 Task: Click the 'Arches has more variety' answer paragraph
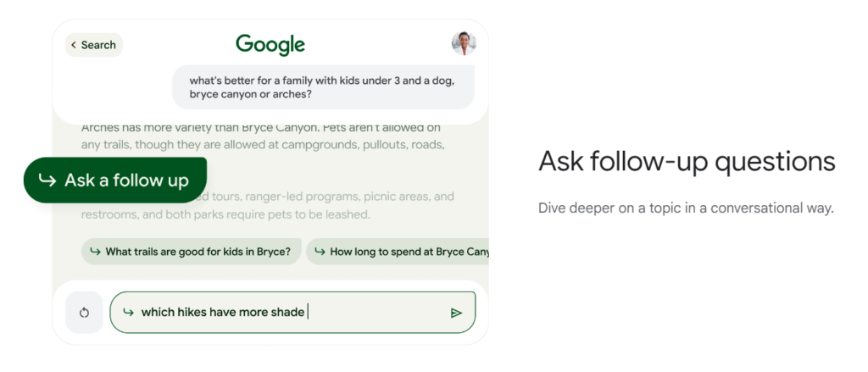(264, 136)
